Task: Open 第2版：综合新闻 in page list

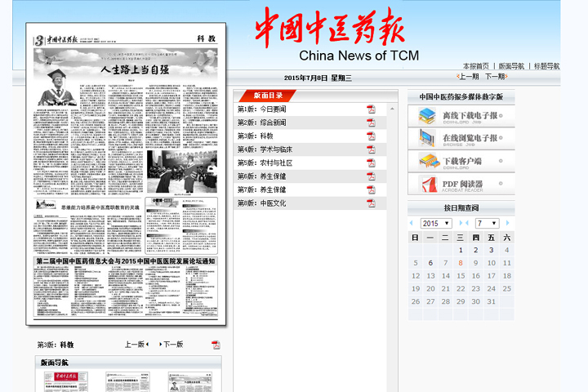Action: 262,122
